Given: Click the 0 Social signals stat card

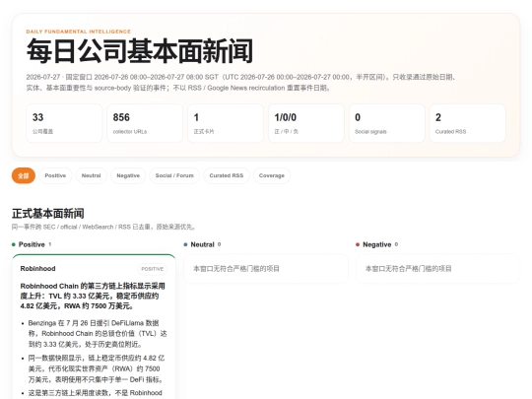Looking at the screenshot, I should click(x=387, y=123).
